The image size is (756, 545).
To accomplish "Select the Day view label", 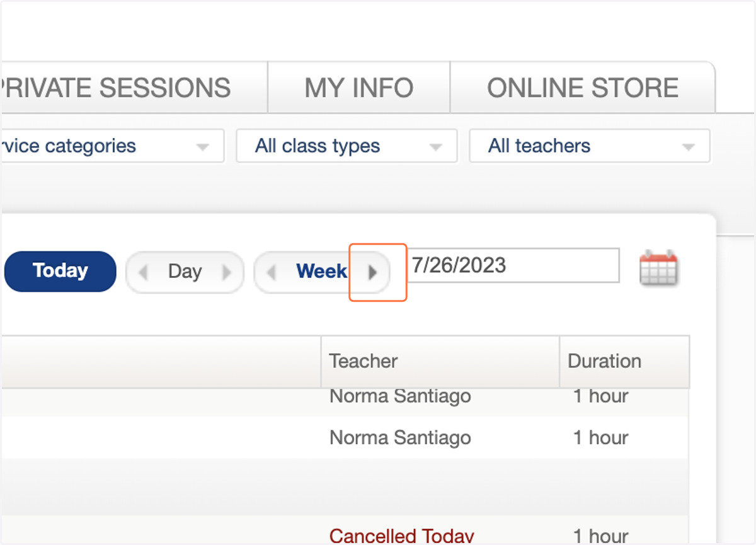I will (185, 272).
